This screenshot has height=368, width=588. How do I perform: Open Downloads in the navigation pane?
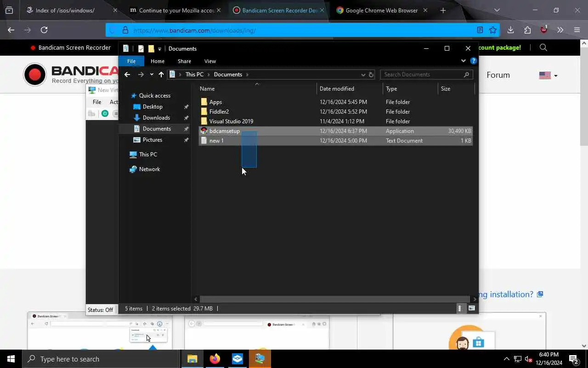point(156,118)
